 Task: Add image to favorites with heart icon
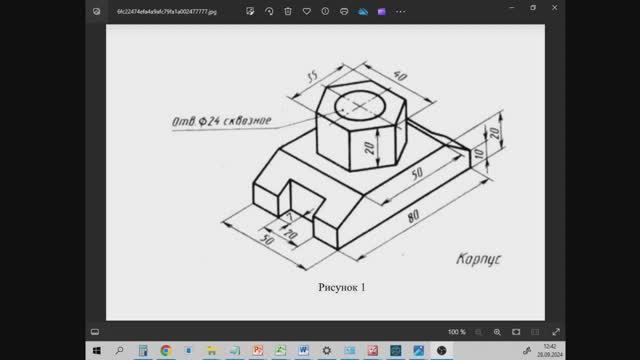[x=307, y=11]
